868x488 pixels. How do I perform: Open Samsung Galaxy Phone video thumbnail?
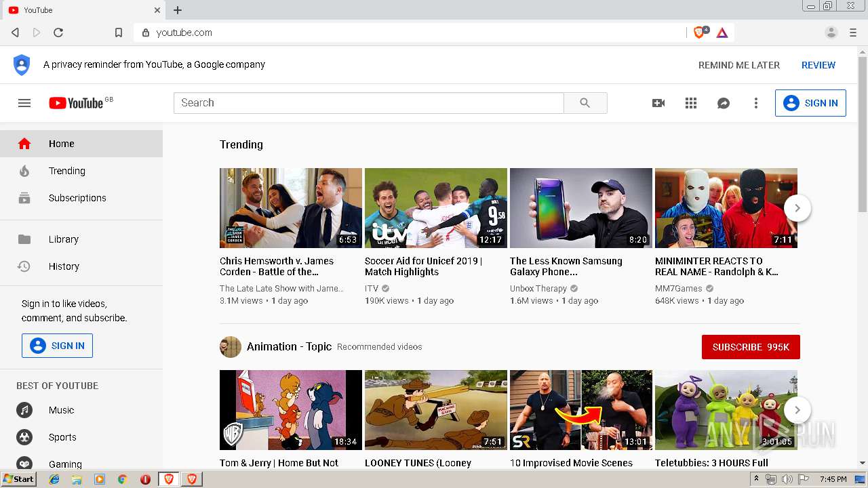(x=581, y=208)
